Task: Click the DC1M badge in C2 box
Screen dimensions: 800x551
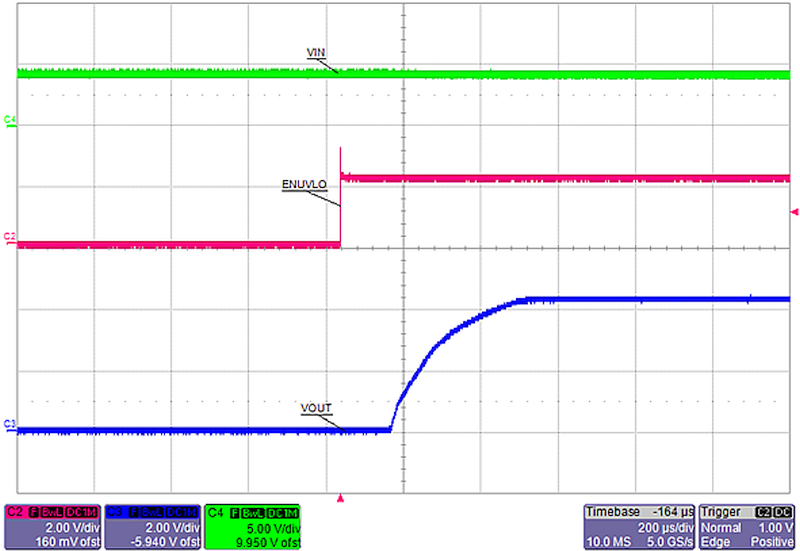Action: click(x=81, y=512)
